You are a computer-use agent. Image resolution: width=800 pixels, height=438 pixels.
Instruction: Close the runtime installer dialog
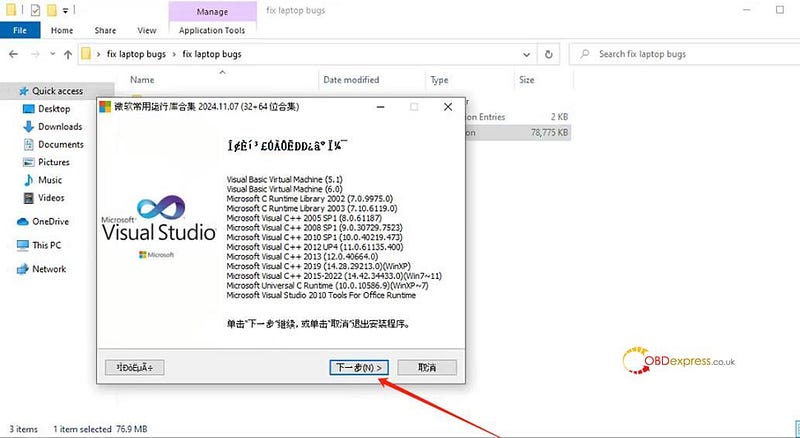pyautogui.click(x=448, y=107)
